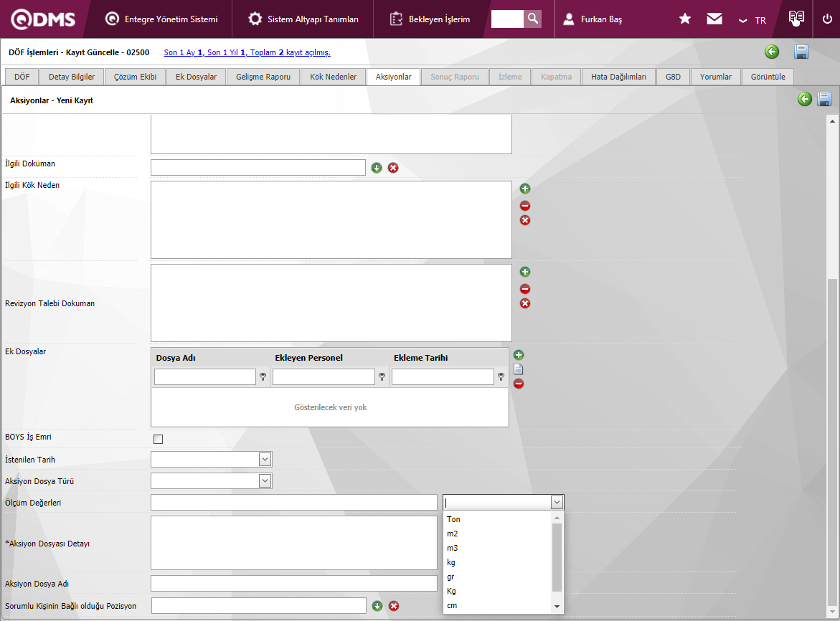Click main page vertical scrollbar thumb
Screen dimensions: 840x621
tap(832, 442)
